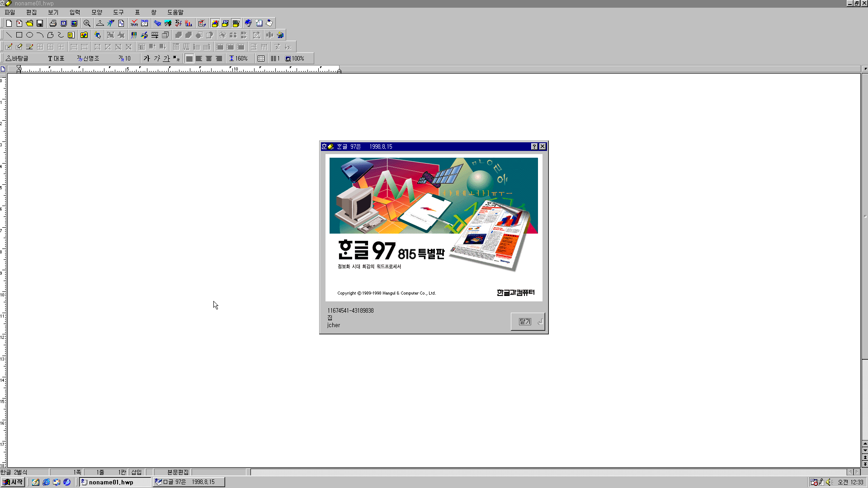
Task: Open the 편집 menu
Action: click(x=32, y=12)
